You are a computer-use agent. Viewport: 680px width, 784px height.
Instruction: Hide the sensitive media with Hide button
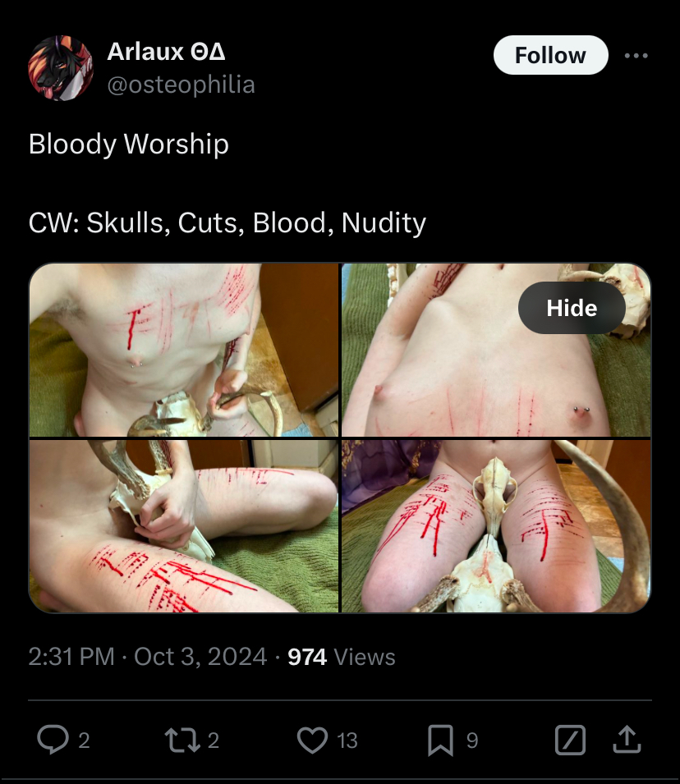click(x=572, y=308)
